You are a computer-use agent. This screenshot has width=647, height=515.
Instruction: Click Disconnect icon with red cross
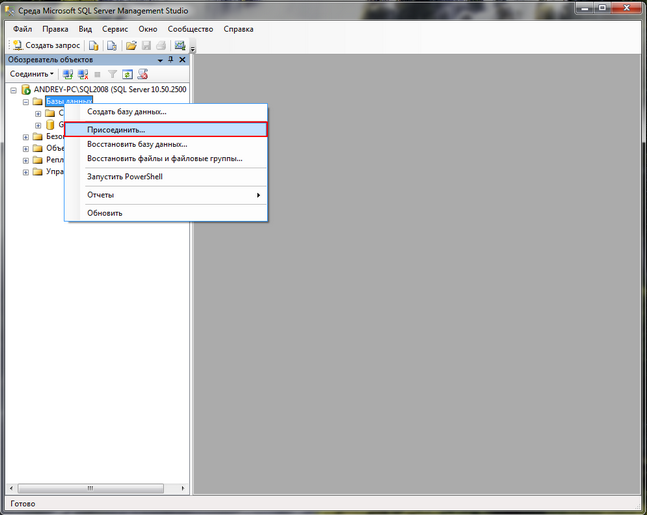coord(83,74)
